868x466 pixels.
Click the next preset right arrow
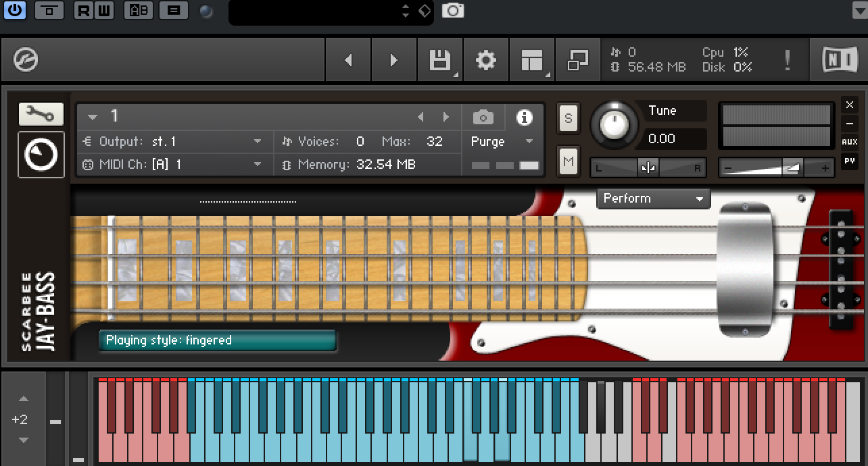[393, 61]
